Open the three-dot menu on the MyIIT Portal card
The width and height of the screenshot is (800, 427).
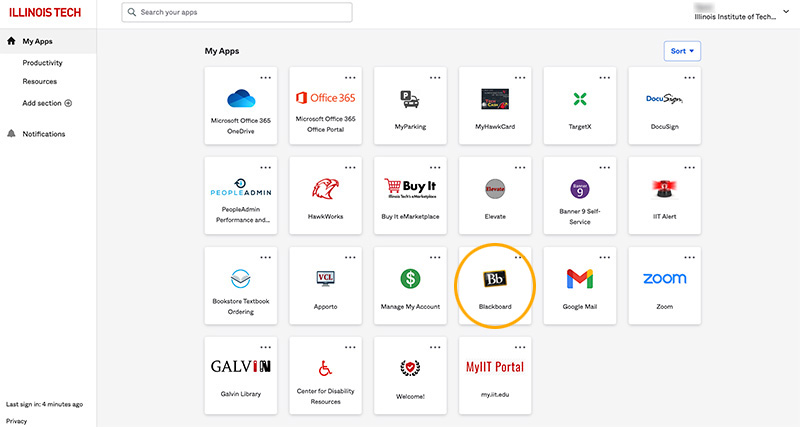(520, 347)
